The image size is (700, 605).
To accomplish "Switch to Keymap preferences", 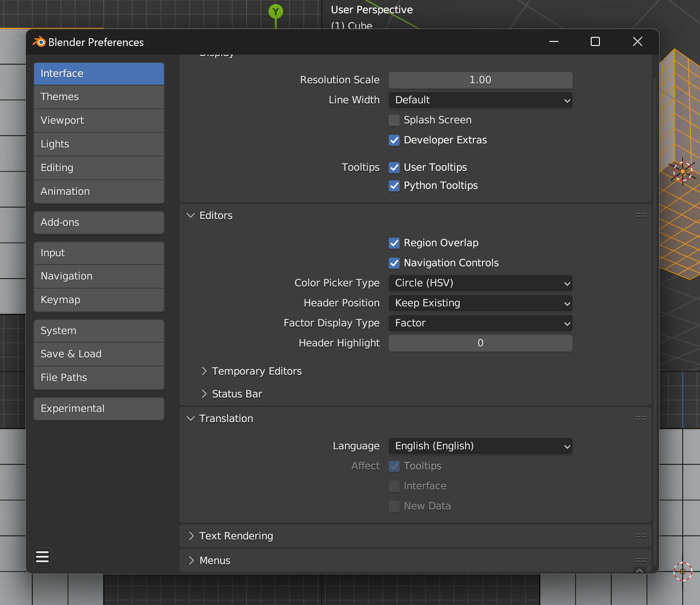I will pos(99,300).
